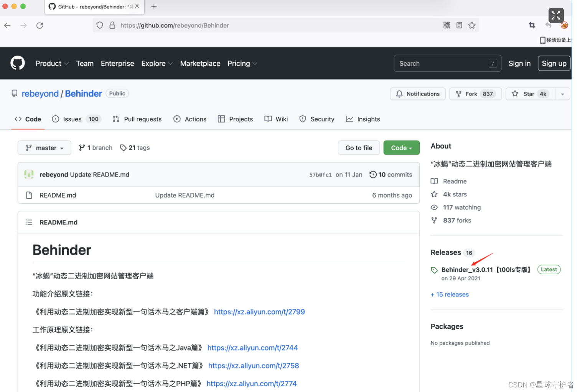Expand the Pricing menu
Viewport: 580px width, 392px height.
(x=242, y=63)
